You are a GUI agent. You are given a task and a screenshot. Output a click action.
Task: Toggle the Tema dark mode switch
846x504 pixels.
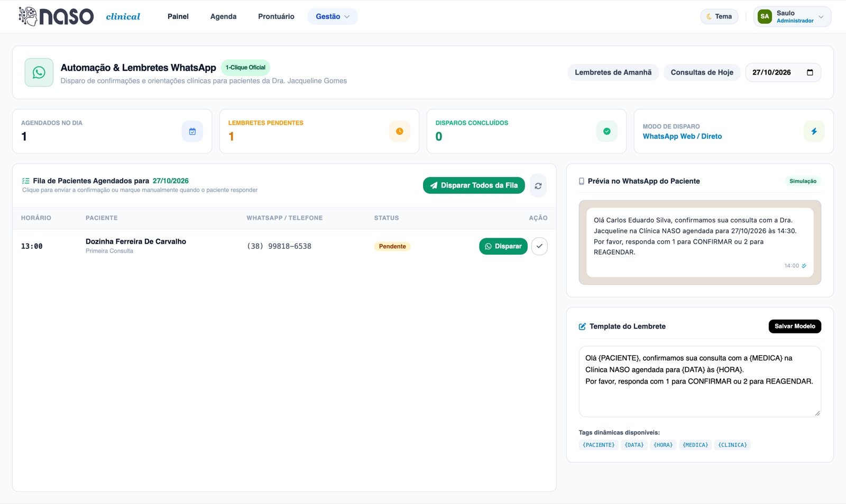coord(719,16)
